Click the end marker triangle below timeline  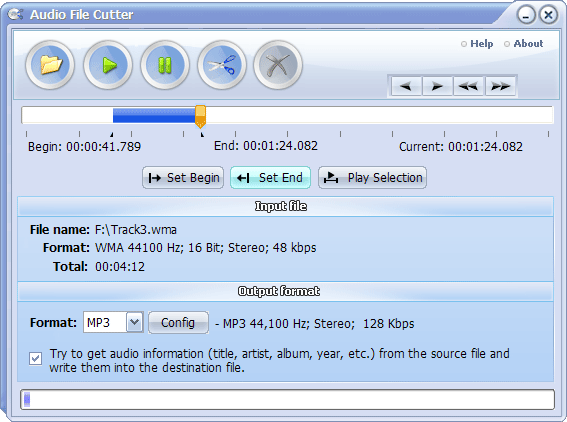click(x=202, y=135)
